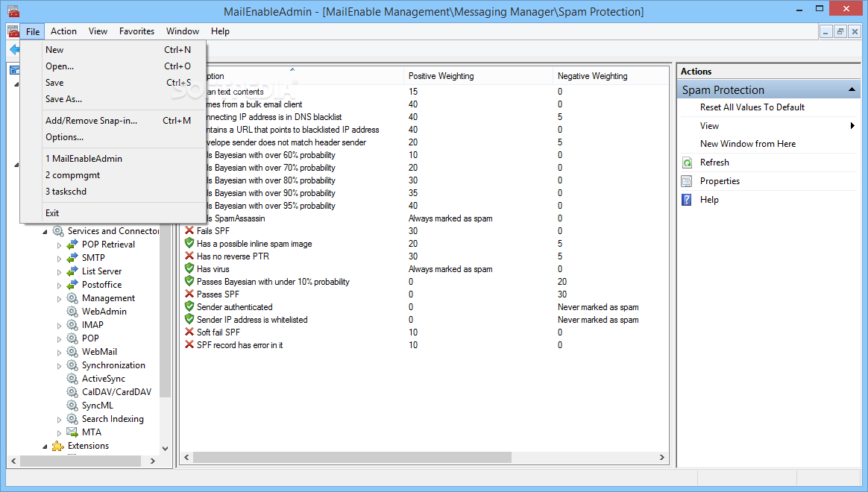Select 'SPF record has error in it' row

(239, 345)
